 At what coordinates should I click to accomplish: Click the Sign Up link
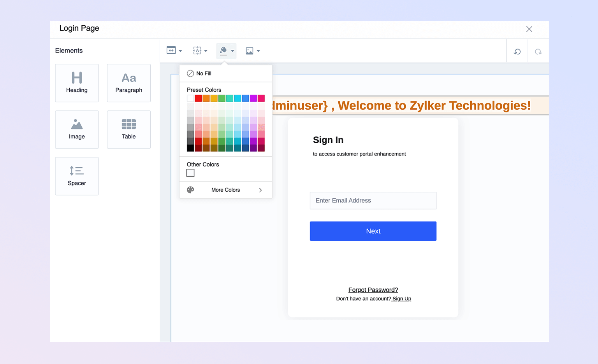401,299
